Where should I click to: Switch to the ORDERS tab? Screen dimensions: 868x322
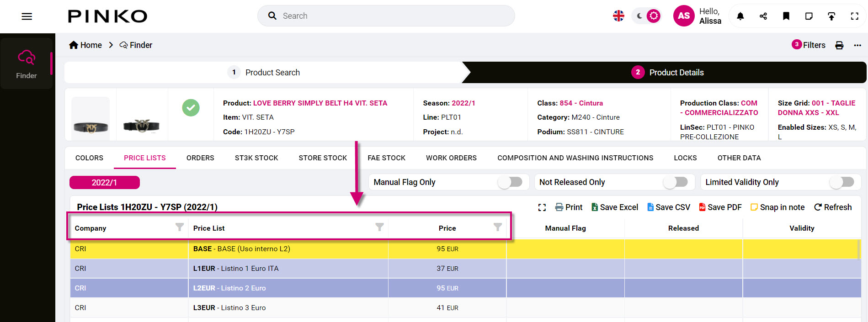200,158
